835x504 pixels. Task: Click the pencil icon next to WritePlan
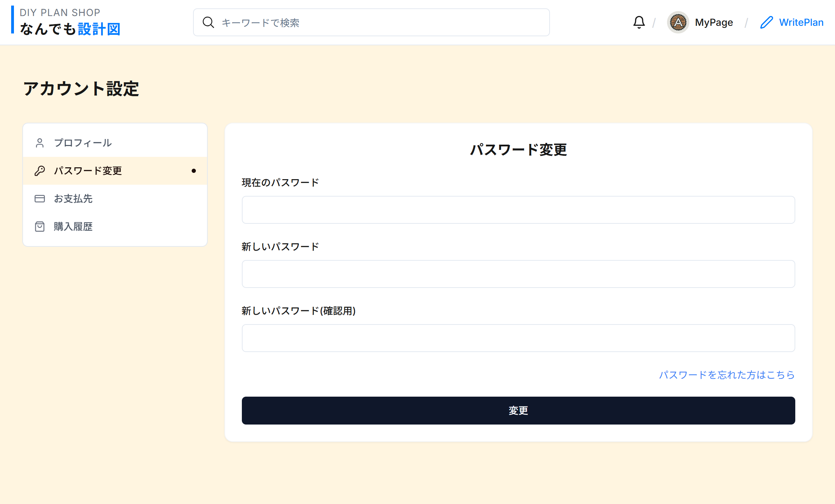[766, 22]
